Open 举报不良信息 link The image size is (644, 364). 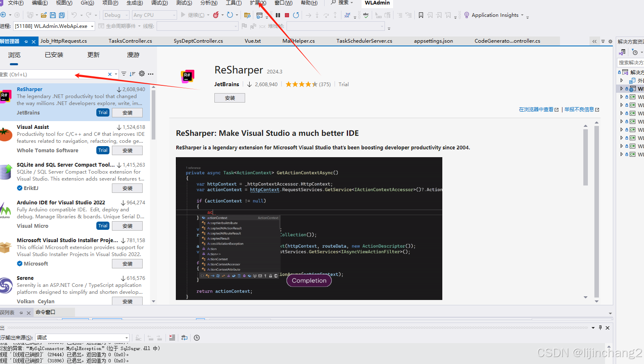[582, 110]
